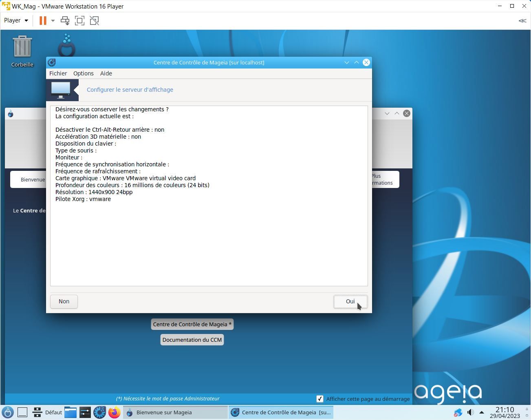
Task: Maximize the Bienvenue sur Mageia background window
Action: (x=397, y=113)
